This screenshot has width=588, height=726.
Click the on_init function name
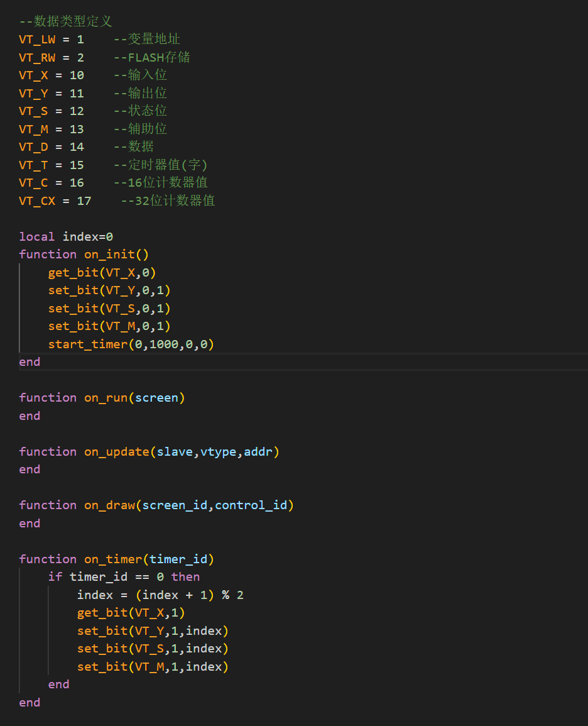click(109, 255)
